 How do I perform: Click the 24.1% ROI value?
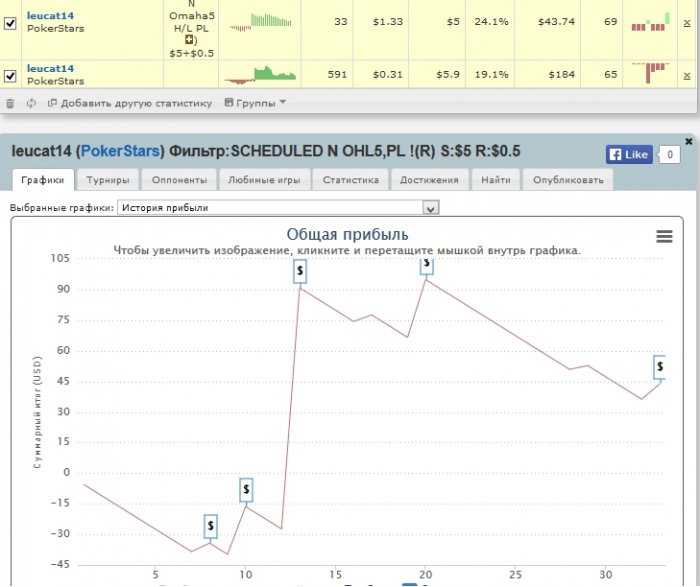(491, 21)
